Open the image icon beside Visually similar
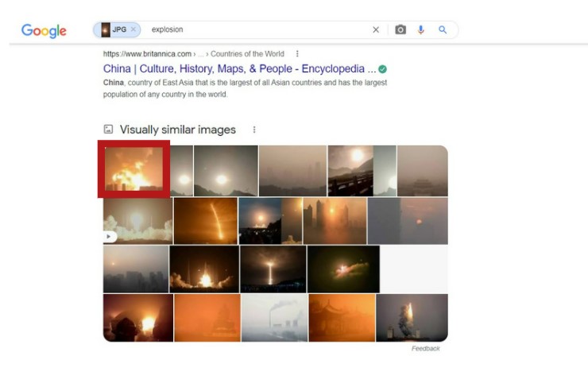Image resolution: width=588 pixels, height=391 pixels. pyautogui.click(x=108, y=130)
